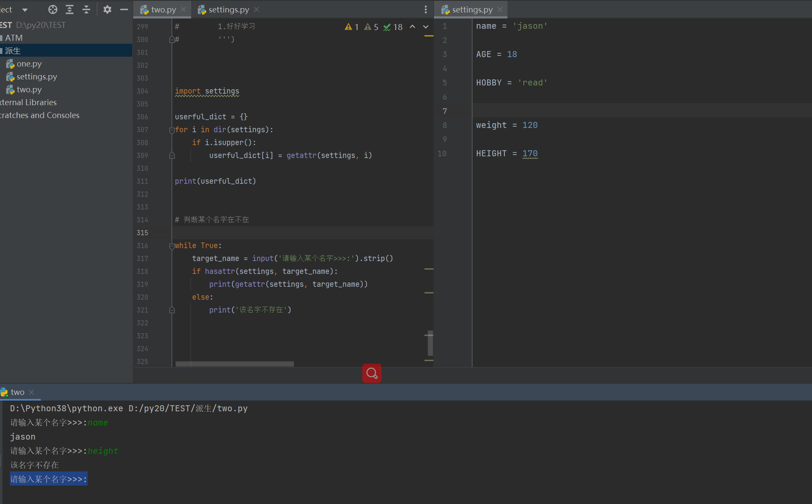Click fold end marker at line 309

point(172,155)
